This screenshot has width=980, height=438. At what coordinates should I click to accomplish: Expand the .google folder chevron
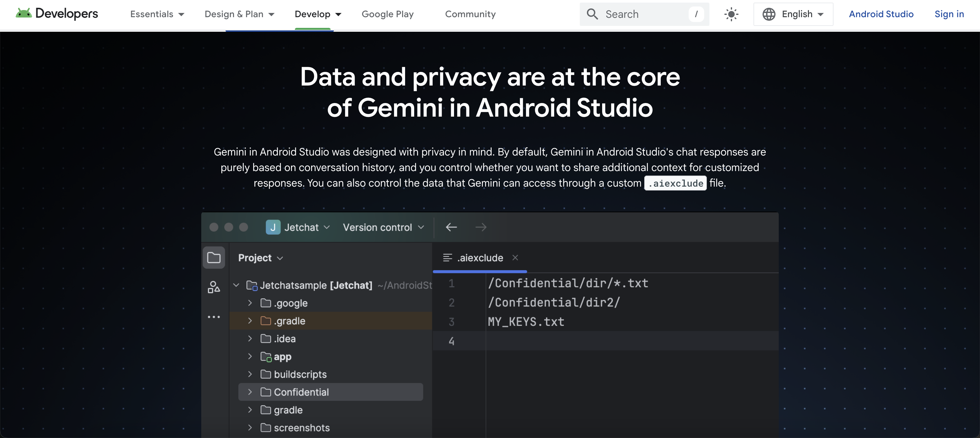click(x=250, y=303)
